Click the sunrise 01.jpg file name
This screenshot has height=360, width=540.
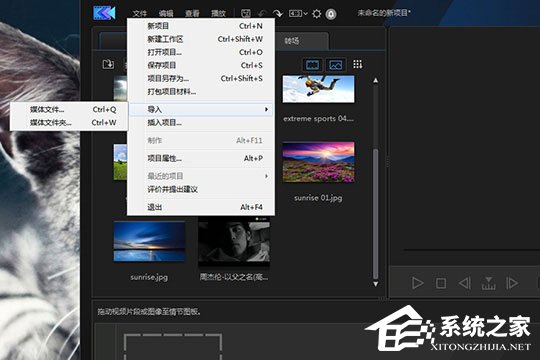[318, 198]
